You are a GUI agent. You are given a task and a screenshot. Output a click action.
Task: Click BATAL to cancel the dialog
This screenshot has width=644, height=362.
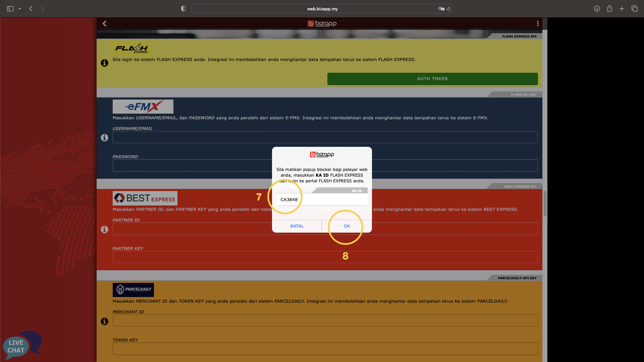[x=297, y=226]
